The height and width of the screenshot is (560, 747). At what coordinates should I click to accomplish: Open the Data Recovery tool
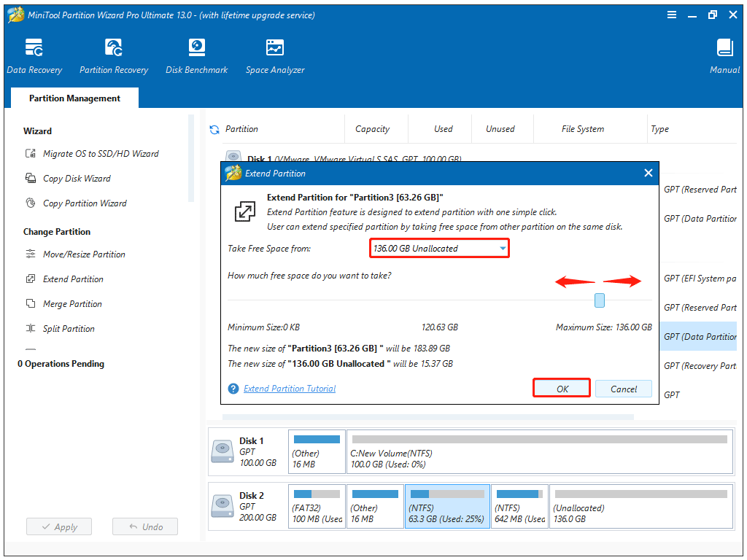34,56
